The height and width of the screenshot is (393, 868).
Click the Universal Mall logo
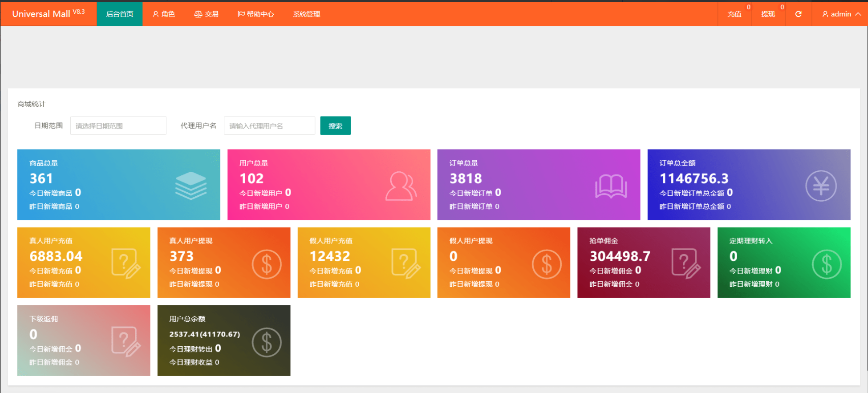[48, 14]
